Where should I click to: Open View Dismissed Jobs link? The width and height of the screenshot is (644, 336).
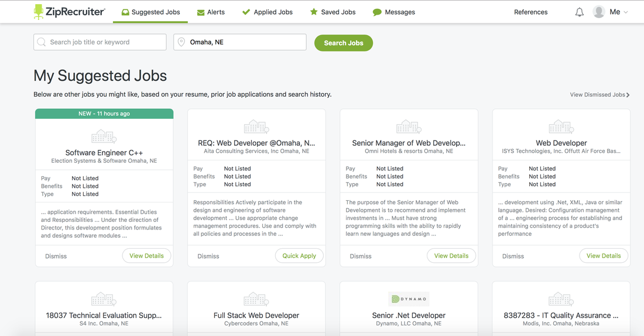(600, 94)
